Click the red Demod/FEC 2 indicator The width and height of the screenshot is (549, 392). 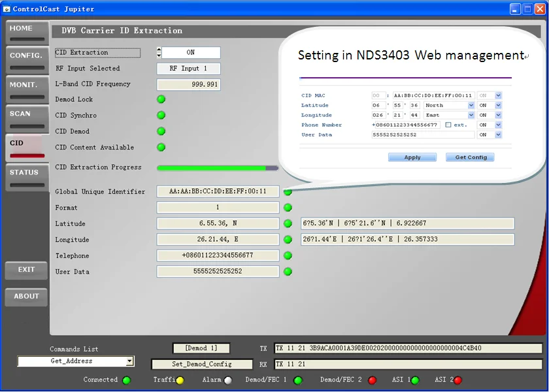tap(372, 380)
